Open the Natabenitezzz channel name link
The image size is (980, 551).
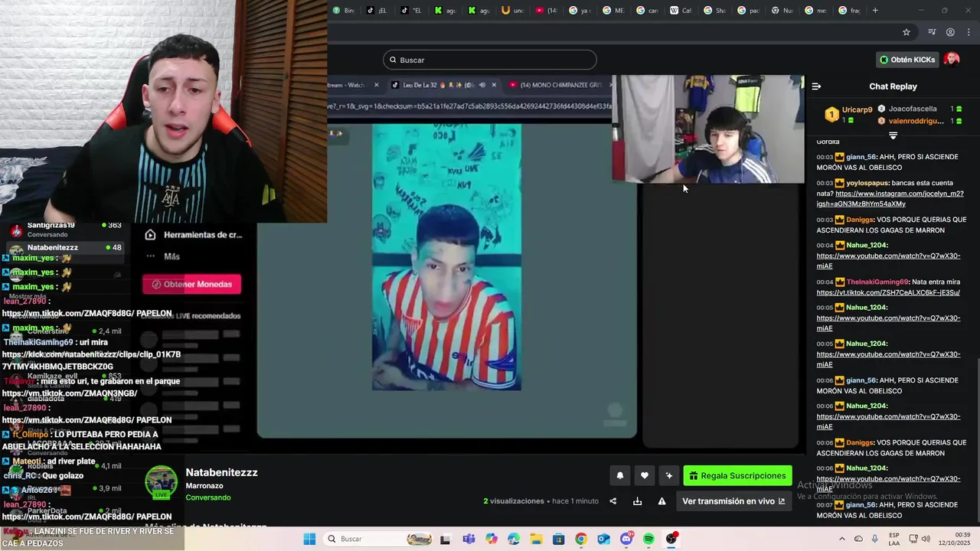[x=221, y=472]
